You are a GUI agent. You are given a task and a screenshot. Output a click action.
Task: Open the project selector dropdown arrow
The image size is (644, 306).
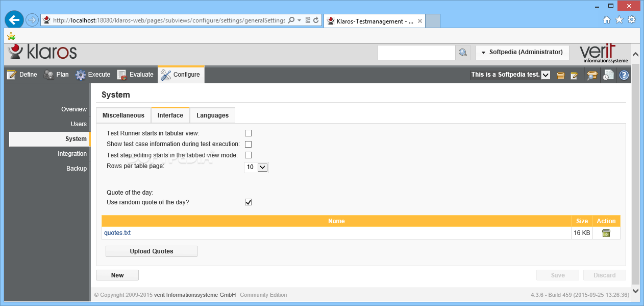click(546, 75)
